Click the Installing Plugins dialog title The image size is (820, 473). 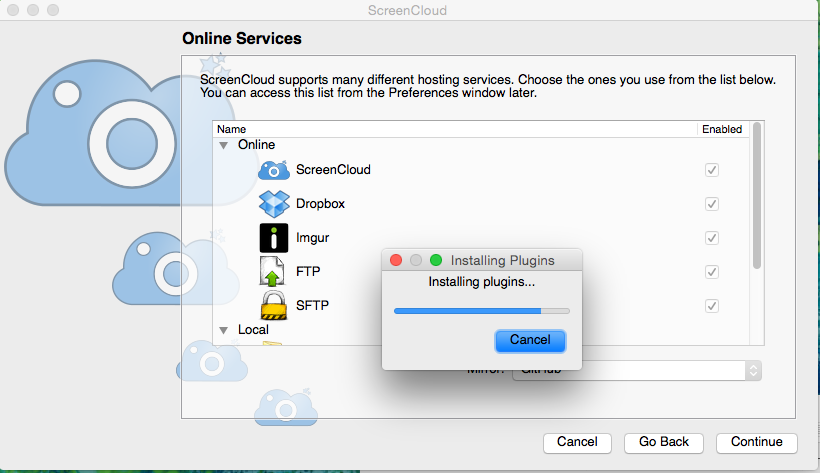503,261
